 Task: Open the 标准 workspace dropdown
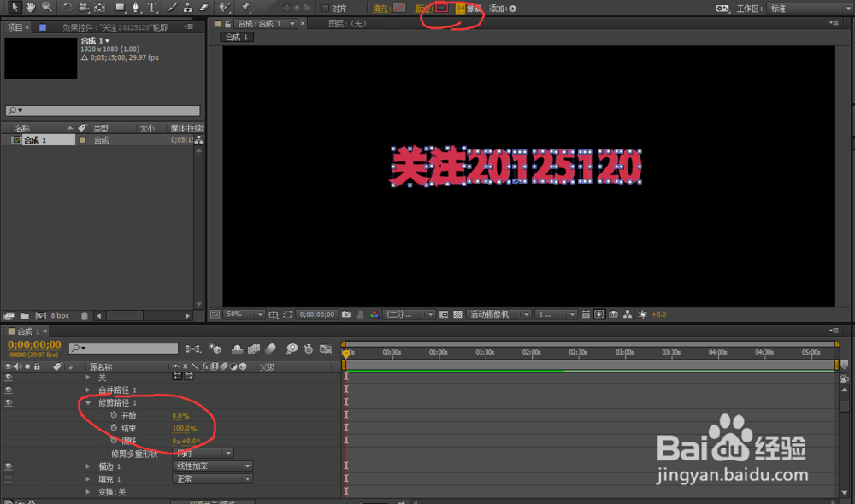pos(810,9)
